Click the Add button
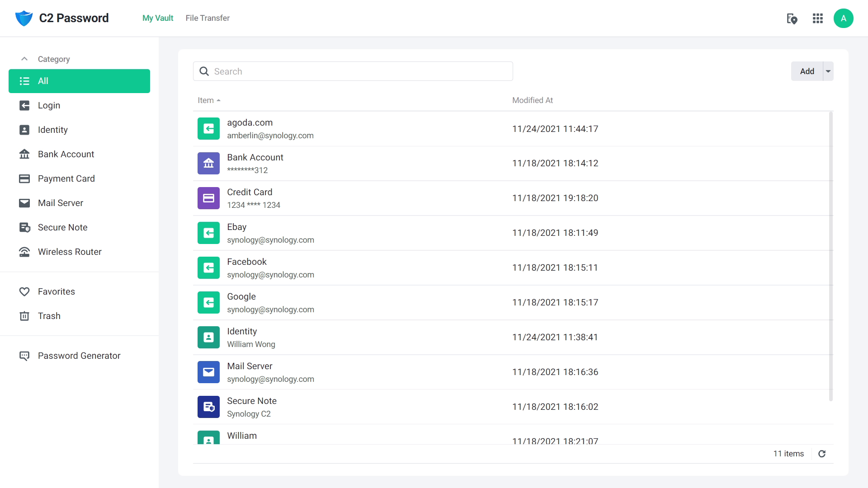The image size is (868, 488). point(807,71)
